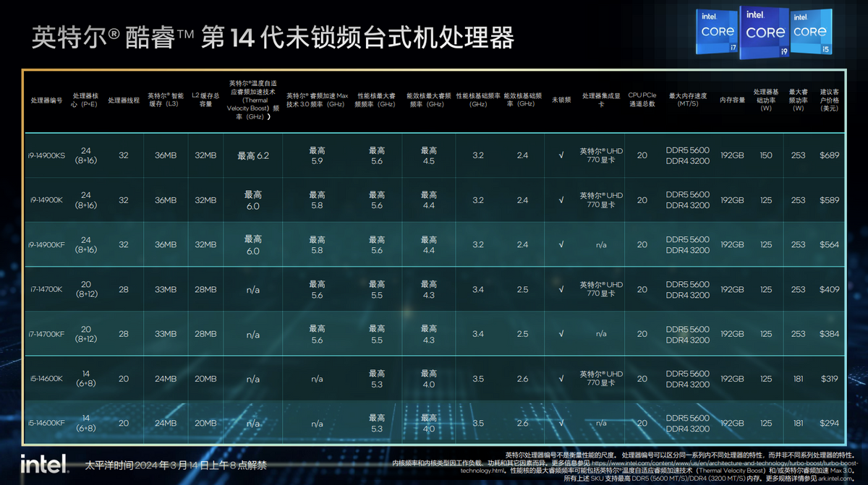Click the 性能核基础频率 column header

point(477,100)
